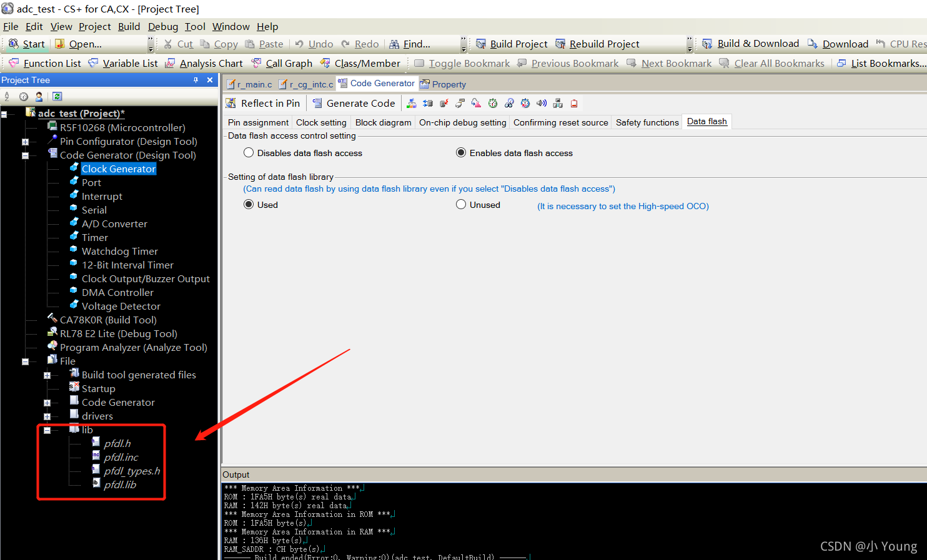Click the 12-Bit Interval Timer icon in toolbar
Viewport: 927px width, 560px height.
(525, 104)
